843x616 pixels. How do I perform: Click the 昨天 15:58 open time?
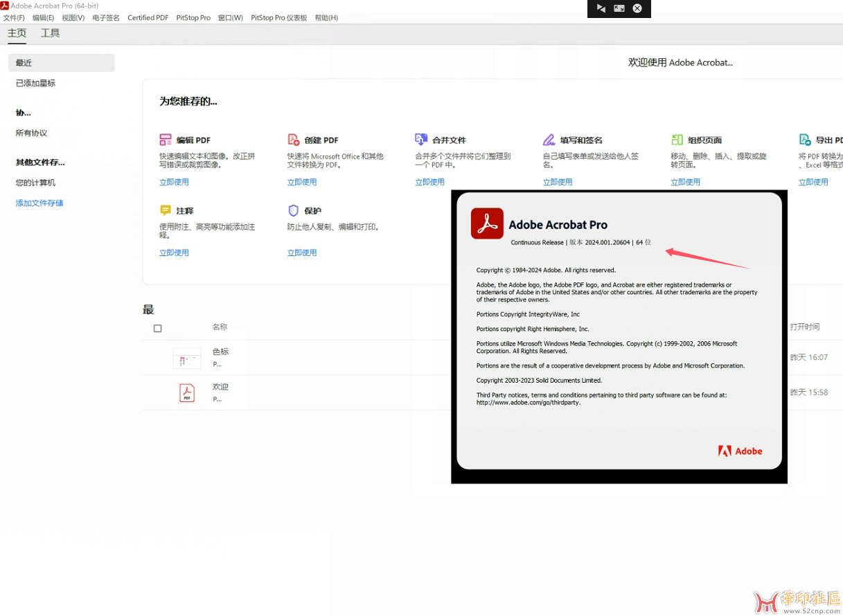[809, 392]
